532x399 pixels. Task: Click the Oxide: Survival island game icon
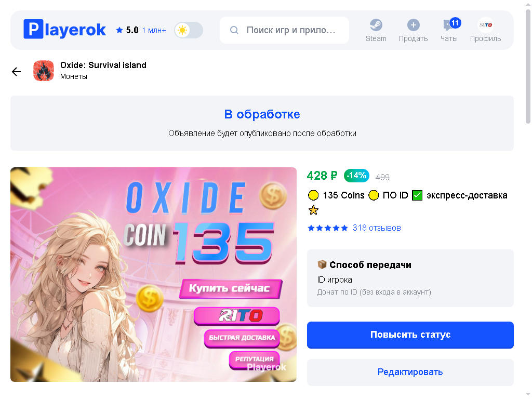click(44, 71)
